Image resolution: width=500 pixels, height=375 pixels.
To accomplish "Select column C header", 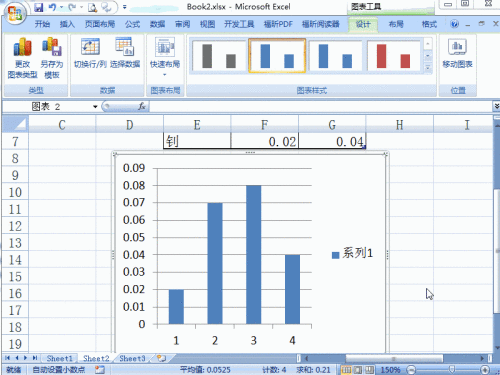I will coord(62,125).
